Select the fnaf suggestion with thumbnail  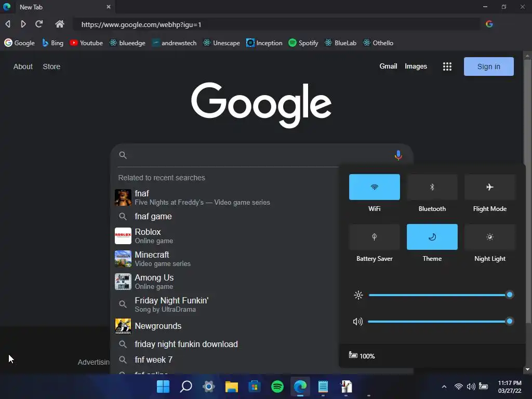(224, 198)
